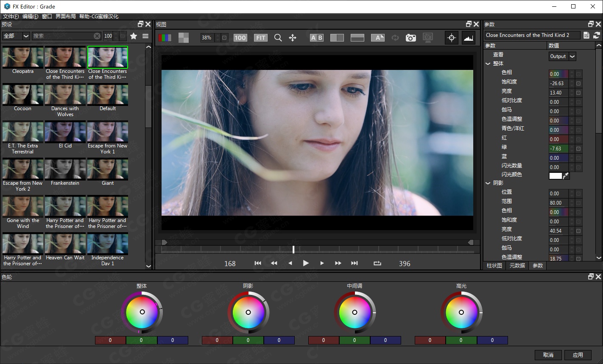The height and width of the screenshot is (364, 603).
Task: Undock the view (视图) panel
Action: 469,24
